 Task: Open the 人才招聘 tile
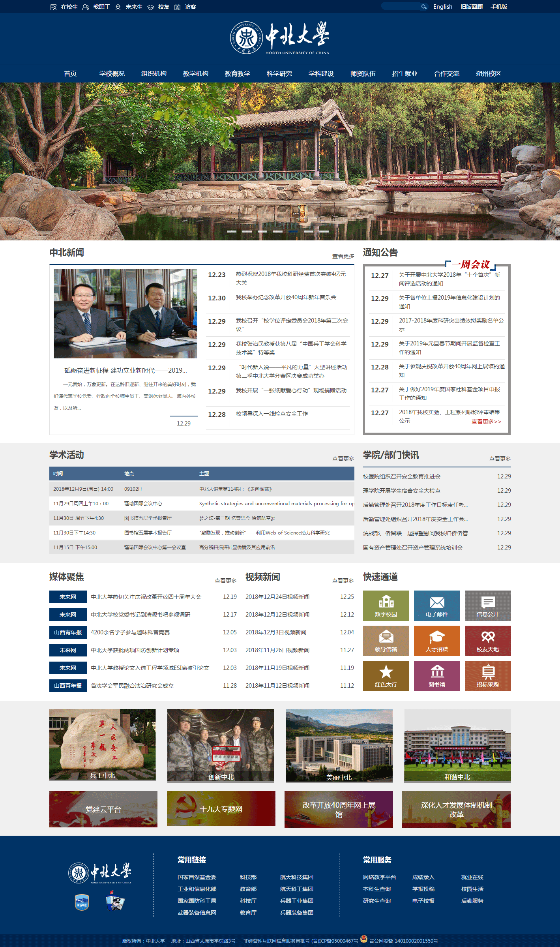(x=437, y=641)
